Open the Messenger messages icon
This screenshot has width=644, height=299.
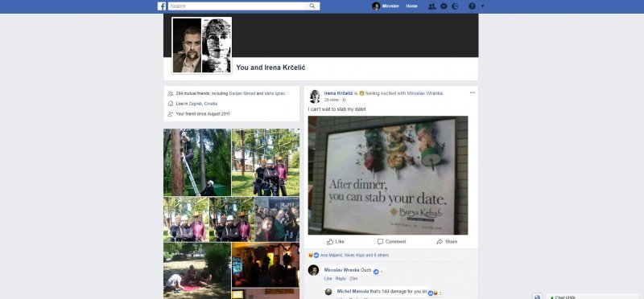point(444,6)
